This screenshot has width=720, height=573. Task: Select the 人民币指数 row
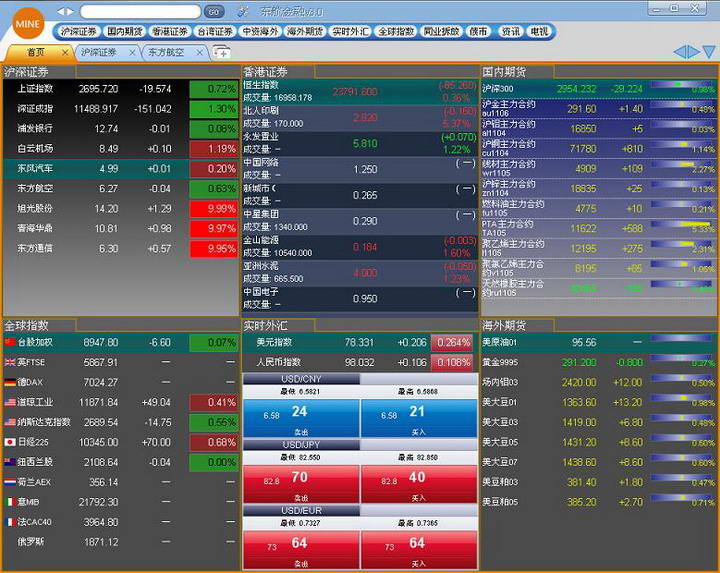(360, 362)
